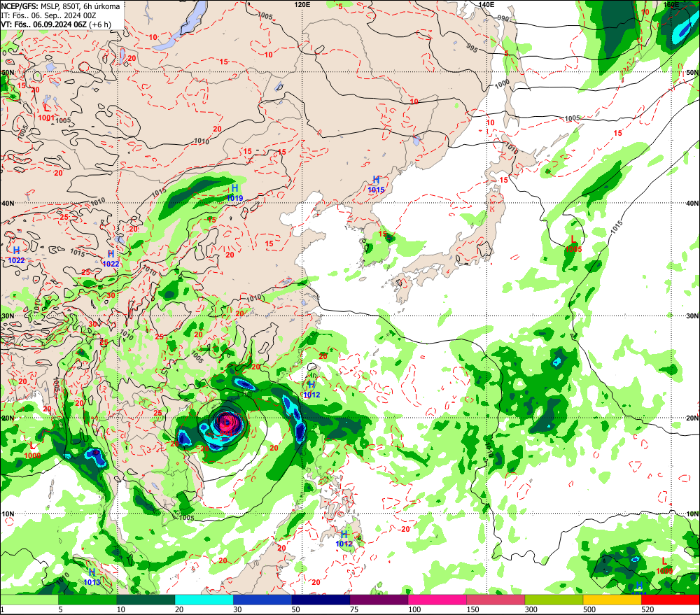
Task: Select the orange 500–520 legend swatch
Action: point(612,600)
